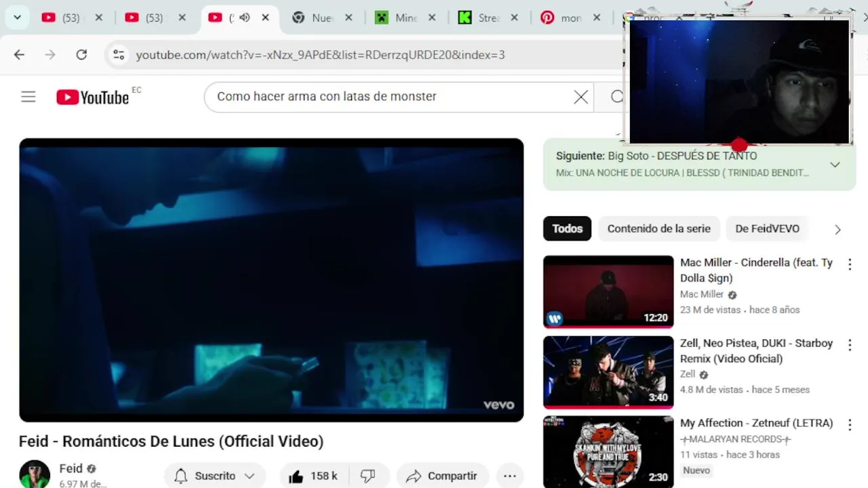Image resolution: width=868 pixels, height=488 pixels.
Task: Select Contenido de la serie chip
Action: point(659,228)
